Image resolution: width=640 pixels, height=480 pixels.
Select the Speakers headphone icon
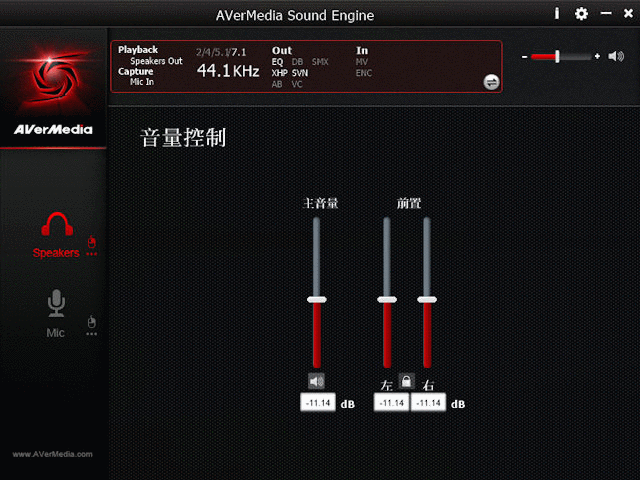click(x=57, y=224)
